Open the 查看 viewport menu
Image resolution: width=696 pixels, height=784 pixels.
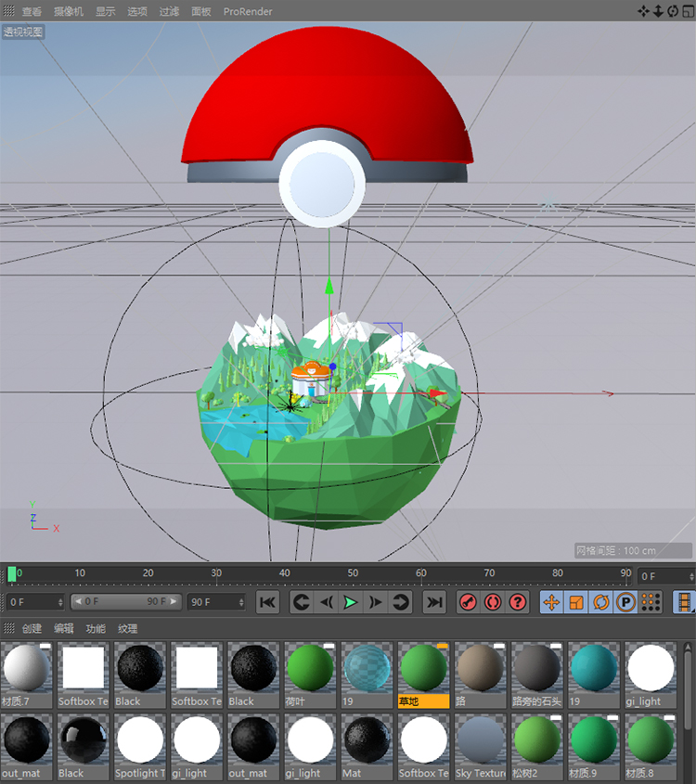coord(32,11)
